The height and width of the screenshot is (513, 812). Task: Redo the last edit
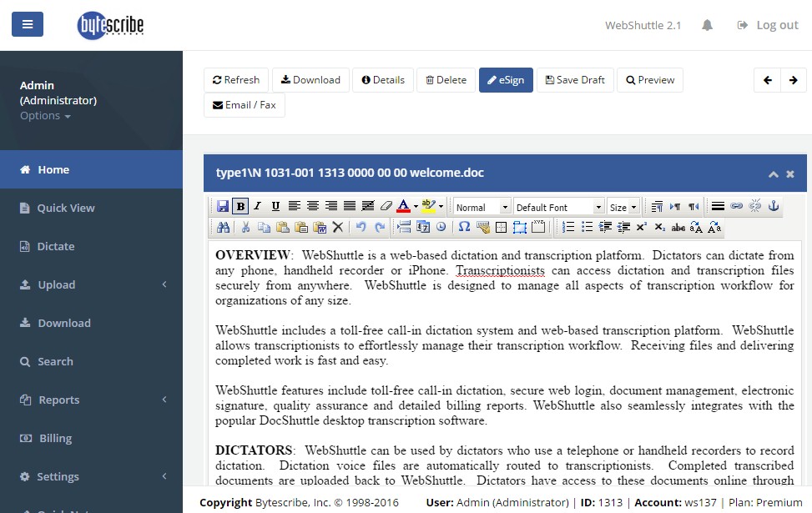(380, 227)
